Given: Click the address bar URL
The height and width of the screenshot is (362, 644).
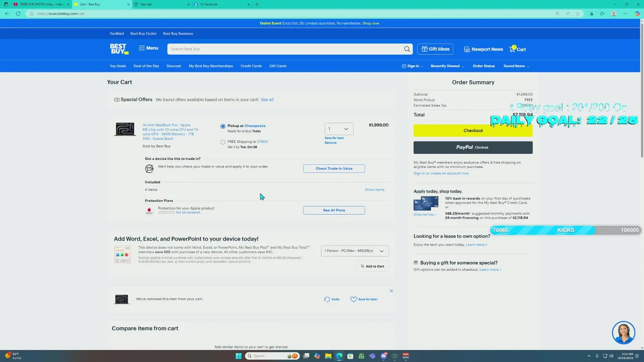Looking at the screenshot, I should click(60, 14).
